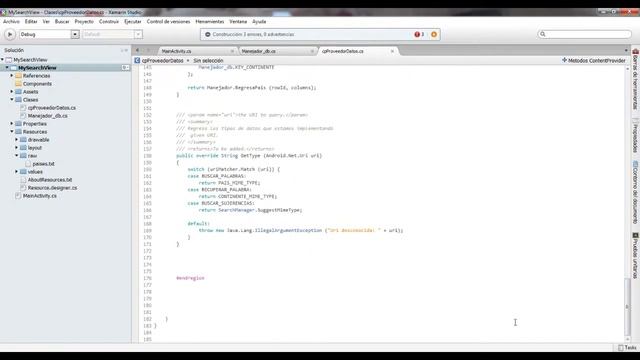Collapse the Clases folder
The height and width of the screenshot is (360, 640).
pyautogui.click(x=12, y=100)
